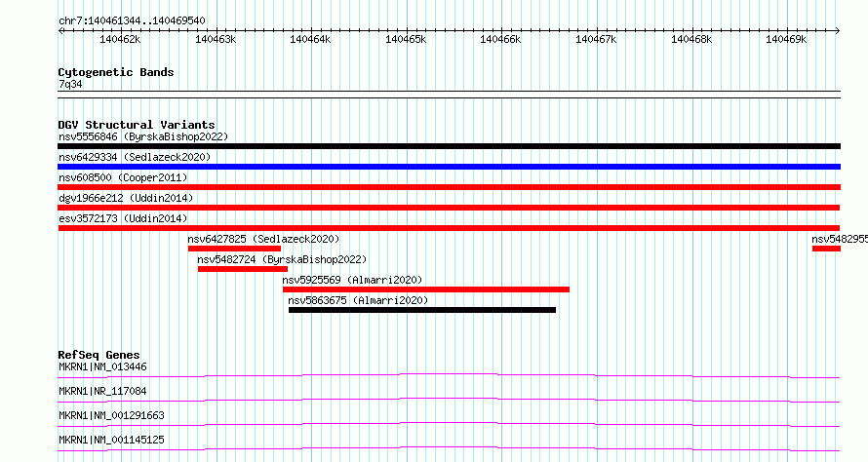
Task: Click the chr7:140461344..140469540 coordinate label
Action: tap(132, 20)
